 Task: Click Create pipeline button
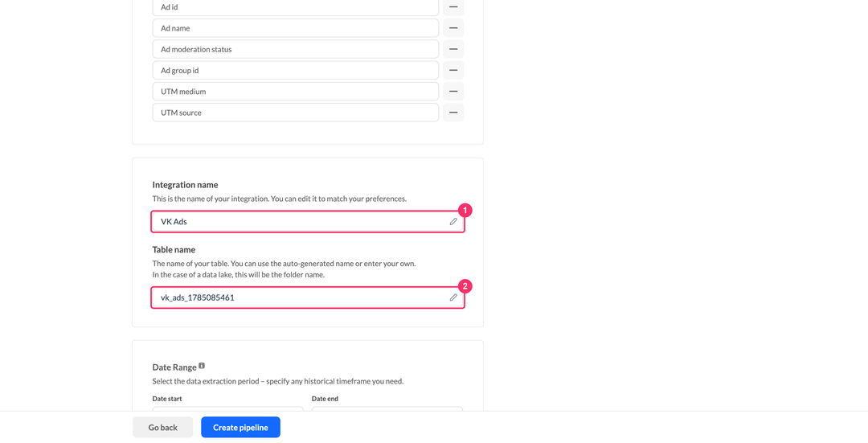click(241, 428)
